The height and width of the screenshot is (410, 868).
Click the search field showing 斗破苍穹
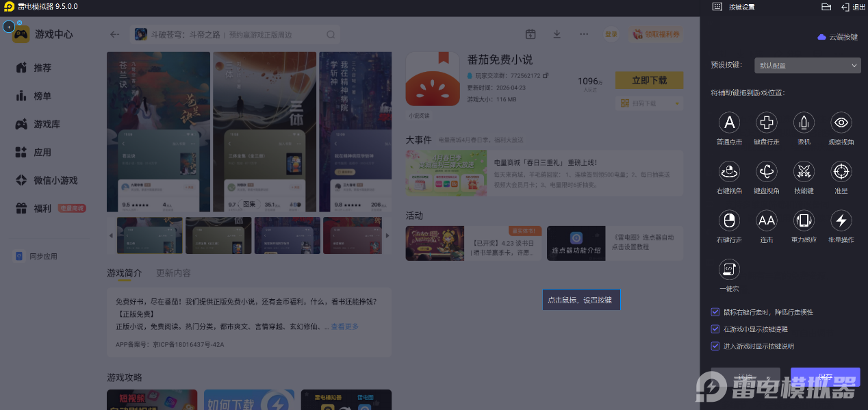pos(235,34)
